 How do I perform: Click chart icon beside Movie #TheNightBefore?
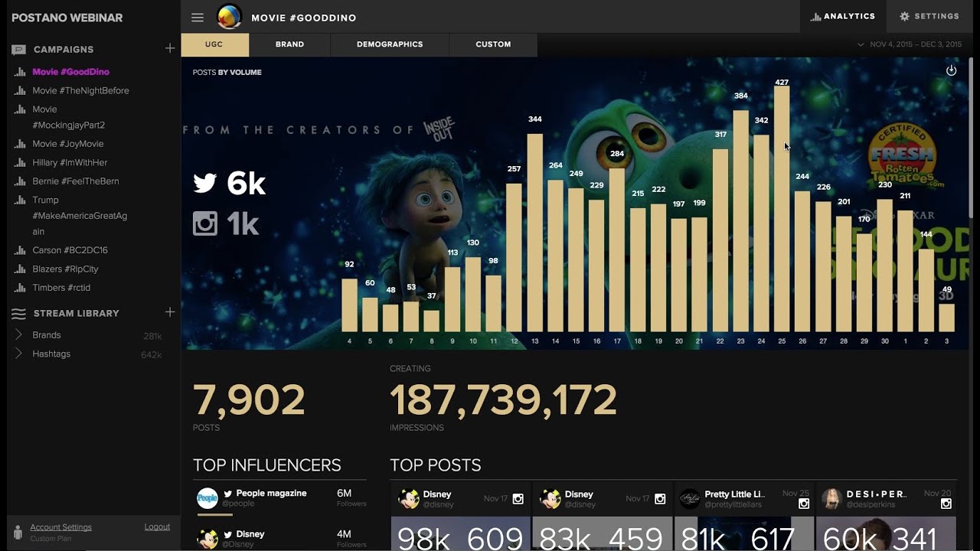[20, 91]
